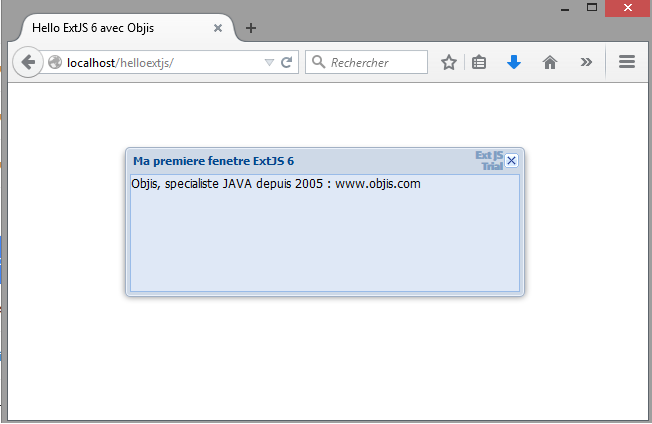
Task: Select the Hello ExtJS 6 avec Objis tab
Action: point(125,28)
